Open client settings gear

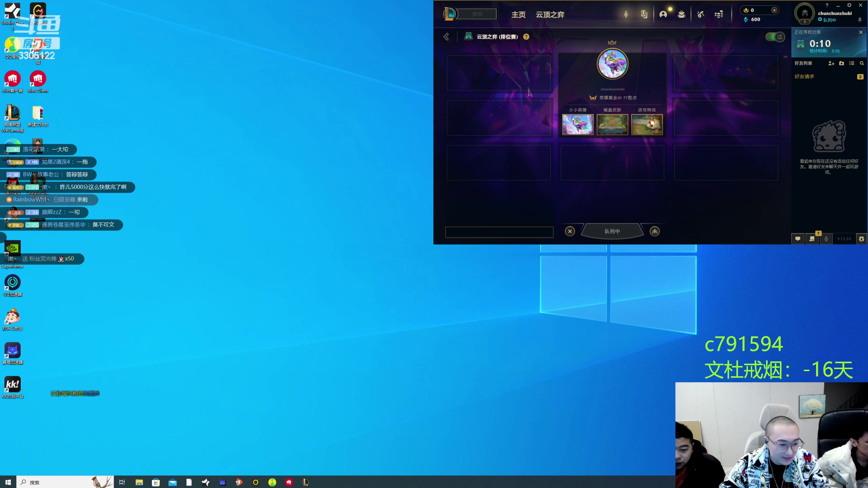849,5
